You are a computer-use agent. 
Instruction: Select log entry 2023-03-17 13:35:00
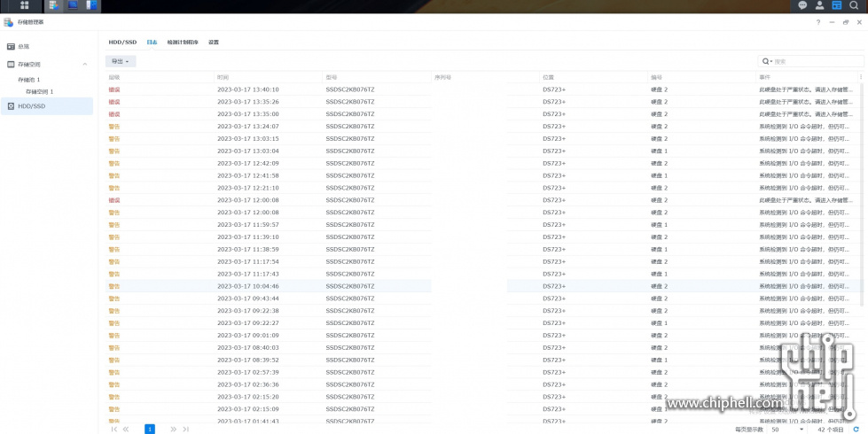tap(481, 114)
